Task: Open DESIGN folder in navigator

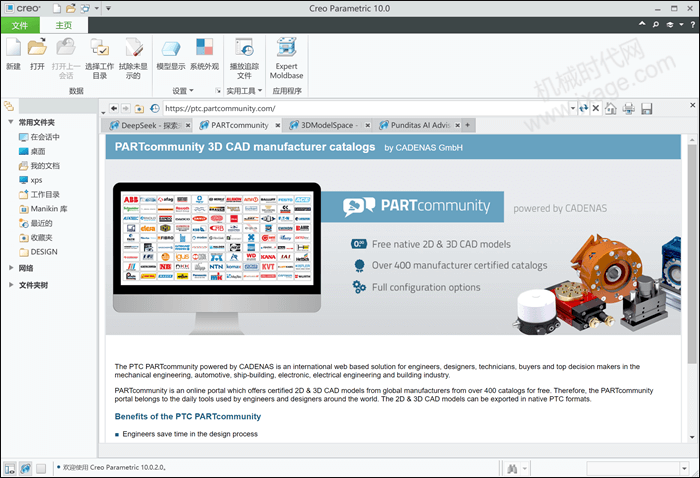Action: (x=38, y=252)
